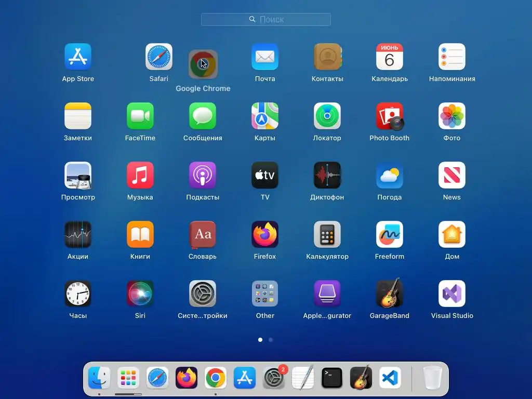The width and height of the screenshot is (532, 399).
Task: Launch the News app
Action: pyautogui.click(x=452, y=175)
